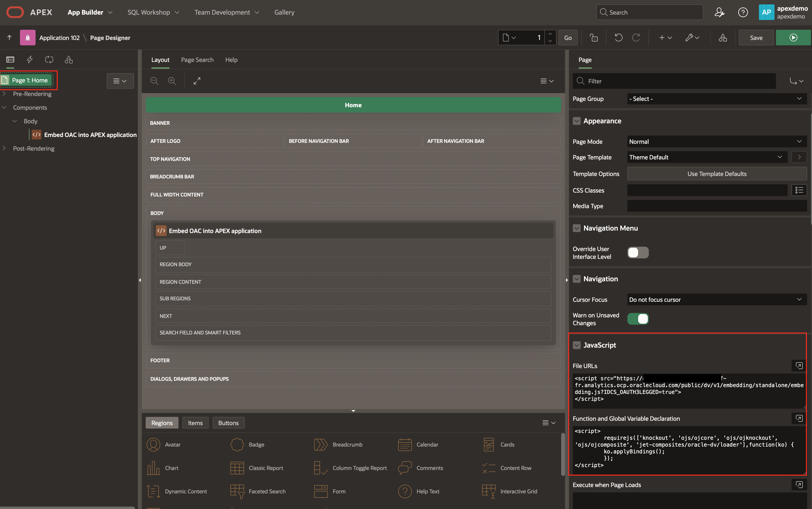Image resolution: width=812 pixels, height=509 pixels.
Task: Toggle Override User Interface Level switch
Action: (x=638, y=253)
